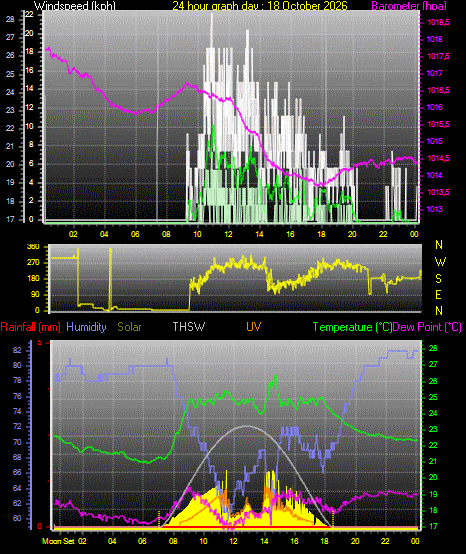
Task: Click the Dew Point (°C) legend label
Action: (427, 327)
